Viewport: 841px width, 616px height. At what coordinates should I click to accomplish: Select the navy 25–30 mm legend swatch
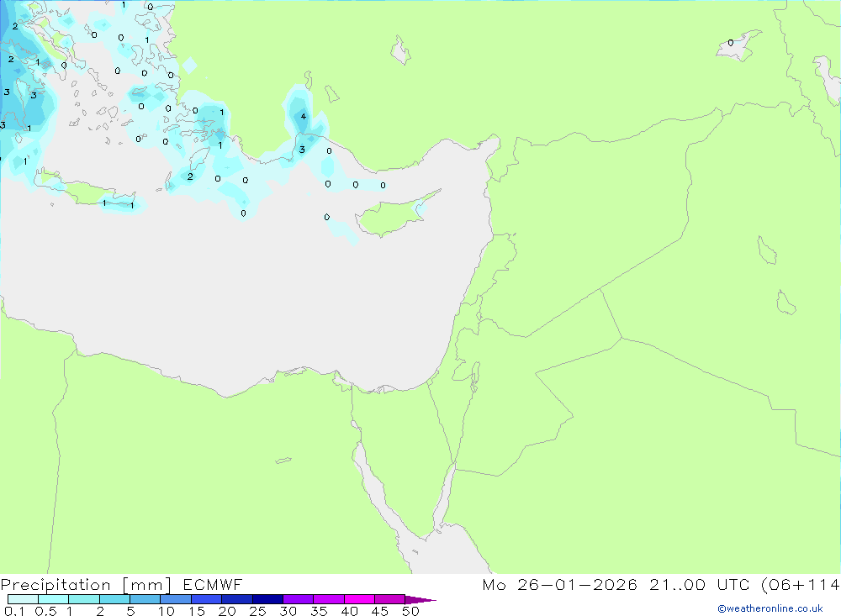tap(267, 599)
